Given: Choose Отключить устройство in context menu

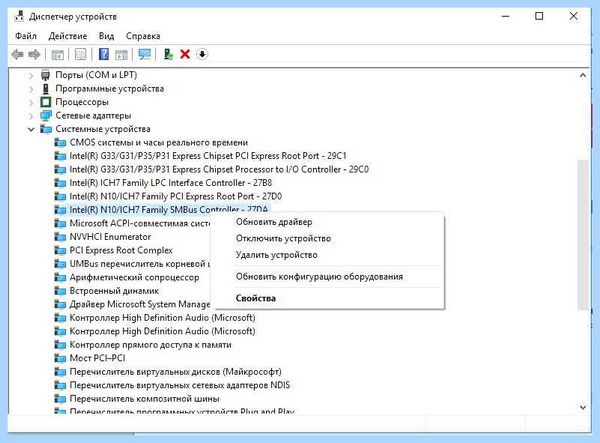Looking at the screenshot, I should 284,238.
